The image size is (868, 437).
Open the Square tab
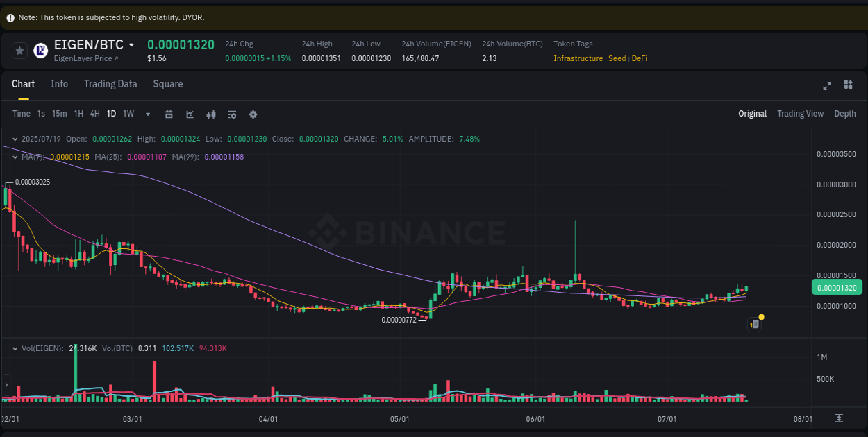click(167, 84)
